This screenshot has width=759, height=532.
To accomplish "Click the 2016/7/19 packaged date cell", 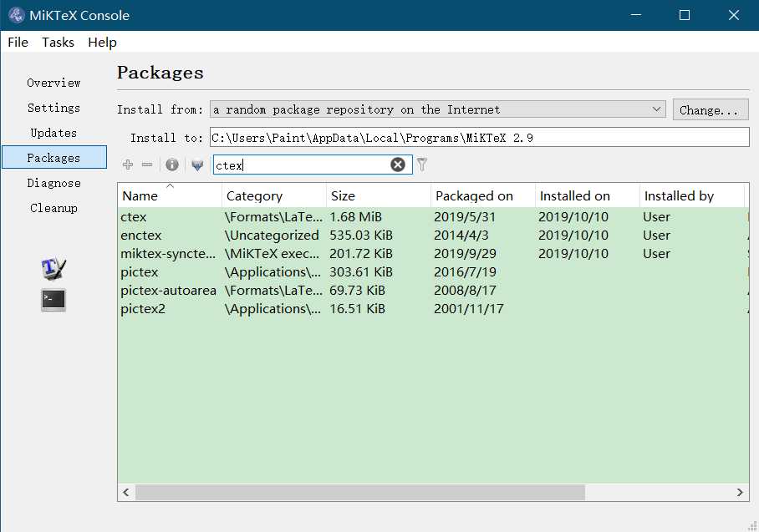I will (465, 271).
